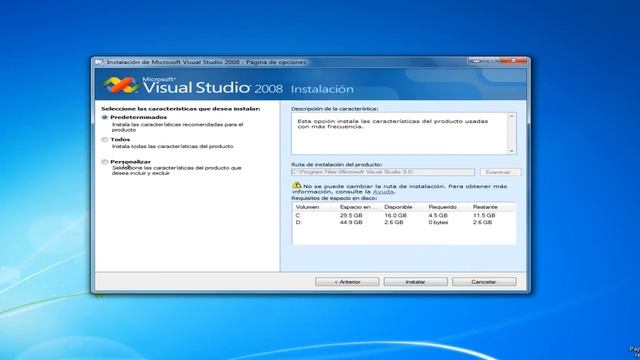
Task: Click the 44.9 GB disk size cell
Action: [x=351, y=222]
